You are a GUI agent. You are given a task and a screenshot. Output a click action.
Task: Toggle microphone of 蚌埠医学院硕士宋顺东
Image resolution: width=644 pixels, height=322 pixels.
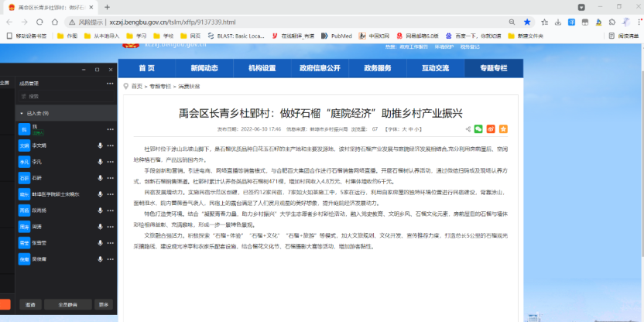100,194
